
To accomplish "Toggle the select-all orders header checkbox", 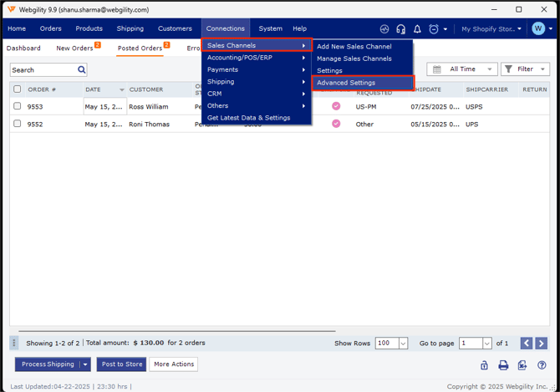I will [x=18, y=89].
